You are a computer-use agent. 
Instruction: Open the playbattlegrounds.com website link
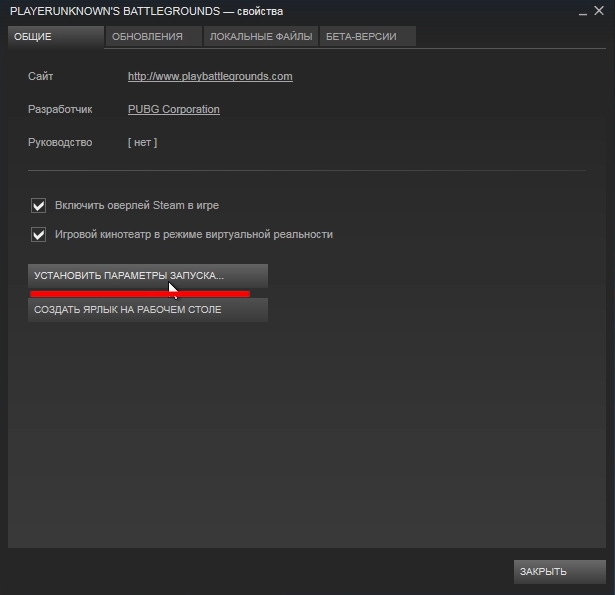[x=210, y=76]
